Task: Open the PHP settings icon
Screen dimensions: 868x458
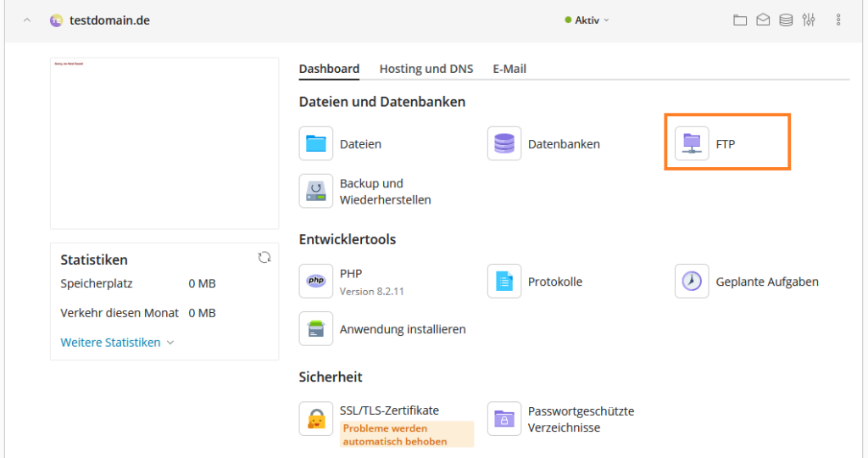Action: click(316, 281)
